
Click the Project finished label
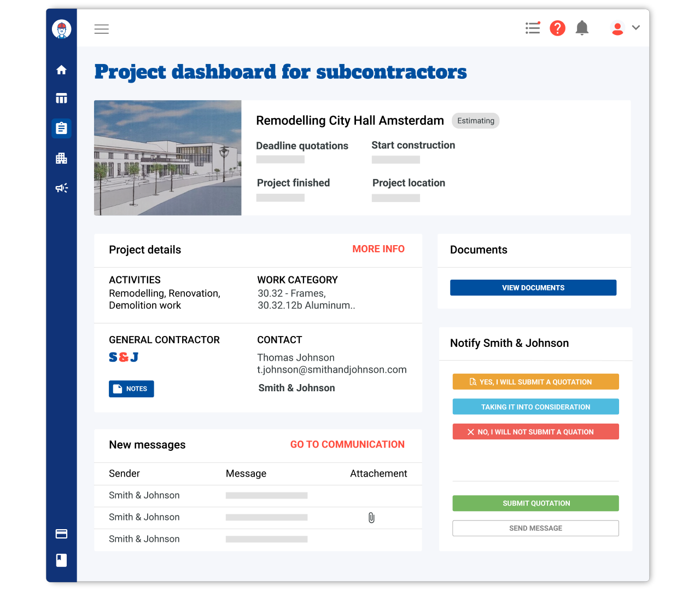point(294,183)
